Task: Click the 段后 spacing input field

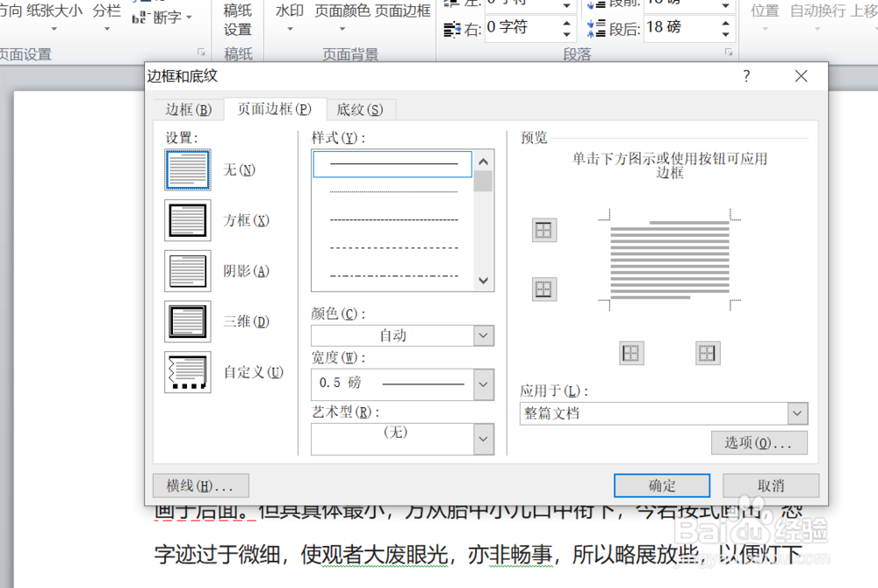Action: (x=682, y=27)
